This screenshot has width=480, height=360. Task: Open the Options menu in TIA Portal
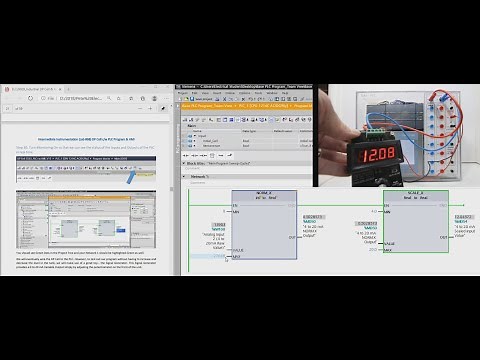tap(244, 93)
